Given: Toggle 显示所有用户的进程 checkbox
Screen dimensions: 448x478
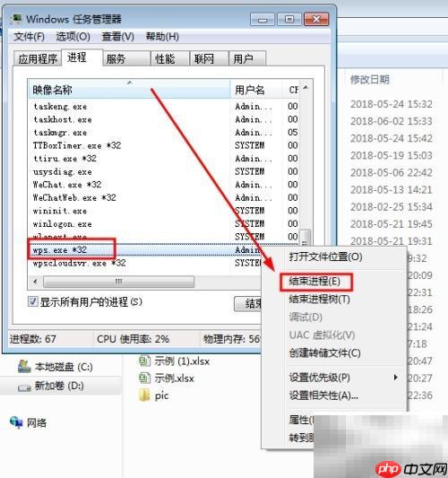Looking at the screenshot, I should pyautogui.click(x=32, y=302).
